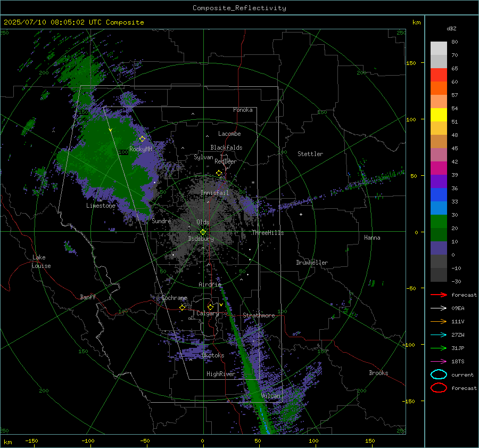Image resolution: width=479 pixels, height=448 pixels.
Task: Click the slate-purple 0-10 dBZ swatch
Action: coord(439,248)
